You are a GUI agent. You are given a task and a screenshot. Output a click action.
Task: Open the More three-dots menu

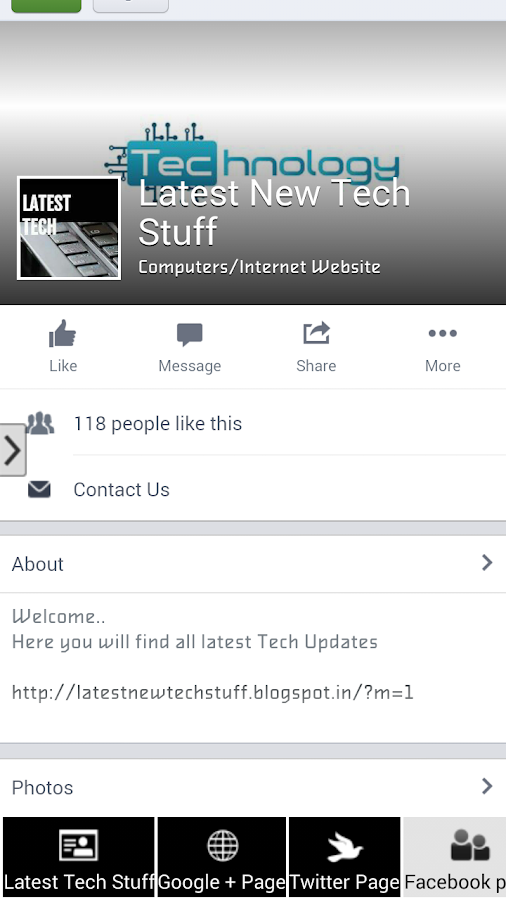442,333
